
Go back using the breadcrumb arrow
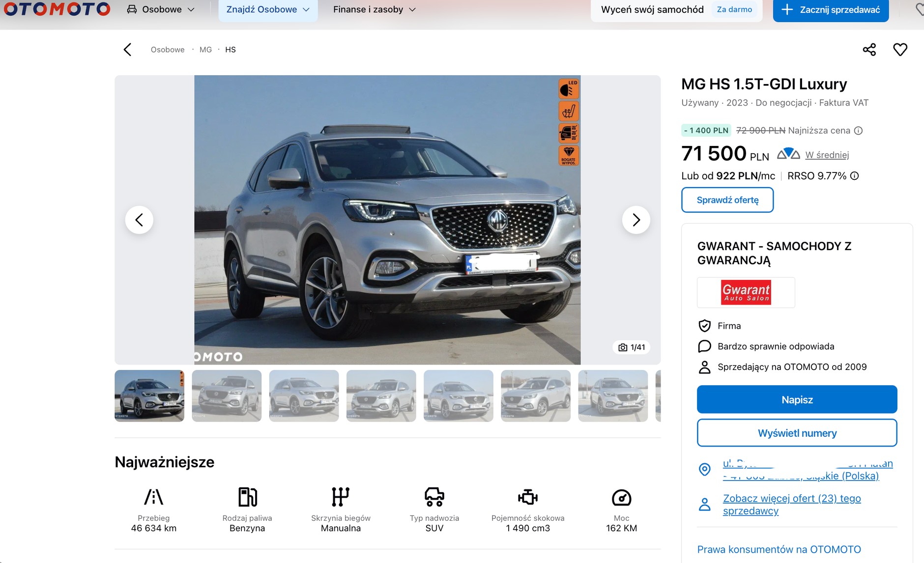pyautogui.click(x=127, y=50)
